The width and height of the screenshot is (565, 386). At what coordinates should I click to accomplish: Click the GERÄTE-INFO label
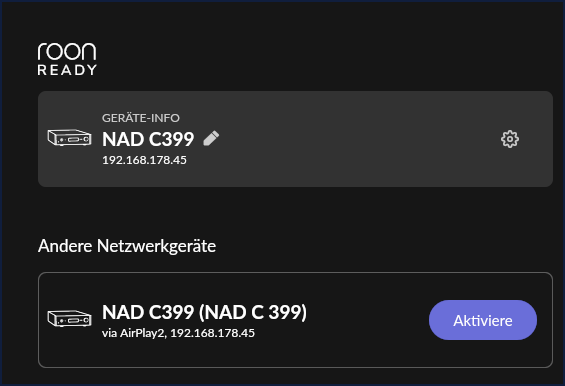[x=141, y=118]
